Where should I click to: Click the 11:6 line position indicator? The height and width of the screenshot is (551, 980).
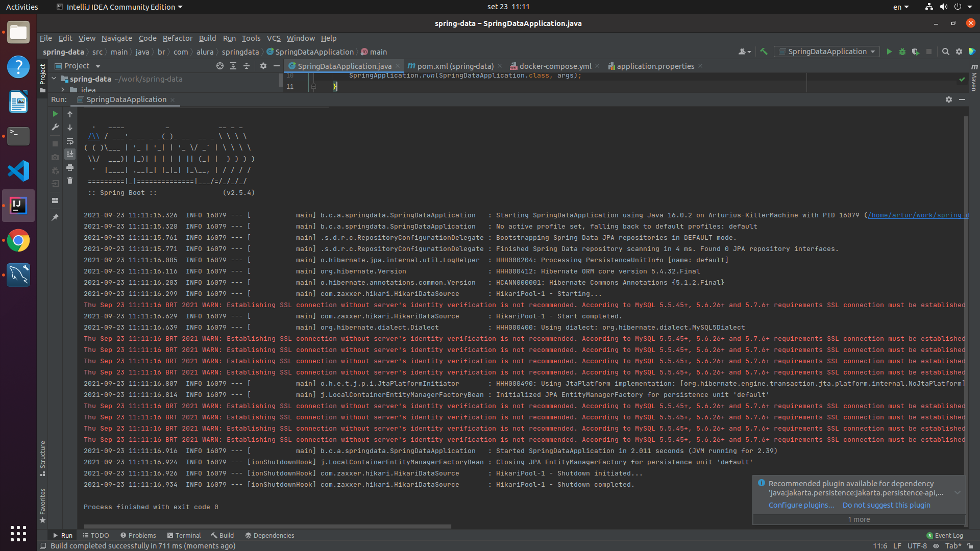coord(880,546)
